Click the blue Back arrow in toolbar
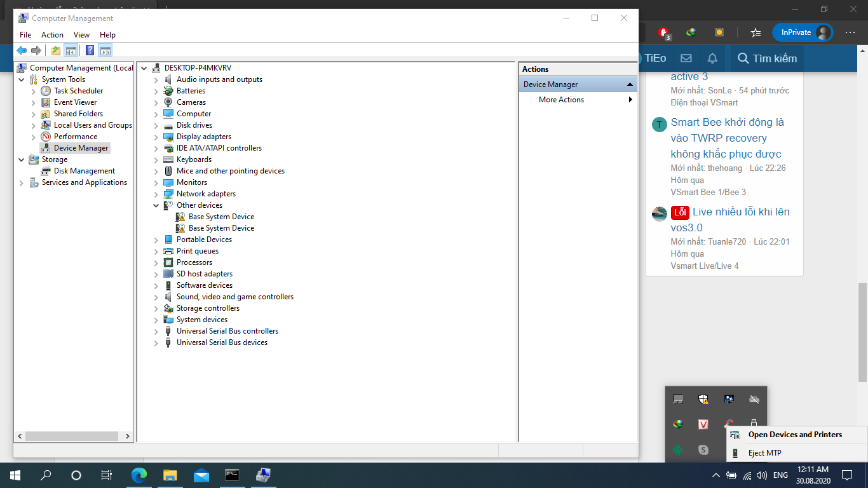Image resolution: width=868 pixels, height=488 pixels. pyautogui.click(x=22, y=51)
